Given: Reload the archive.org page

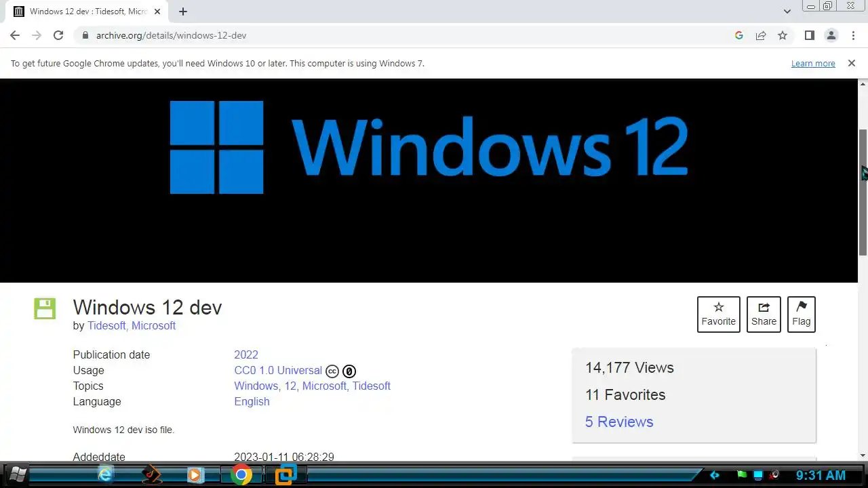Looking at the screenshot, I should pos(58,35).
